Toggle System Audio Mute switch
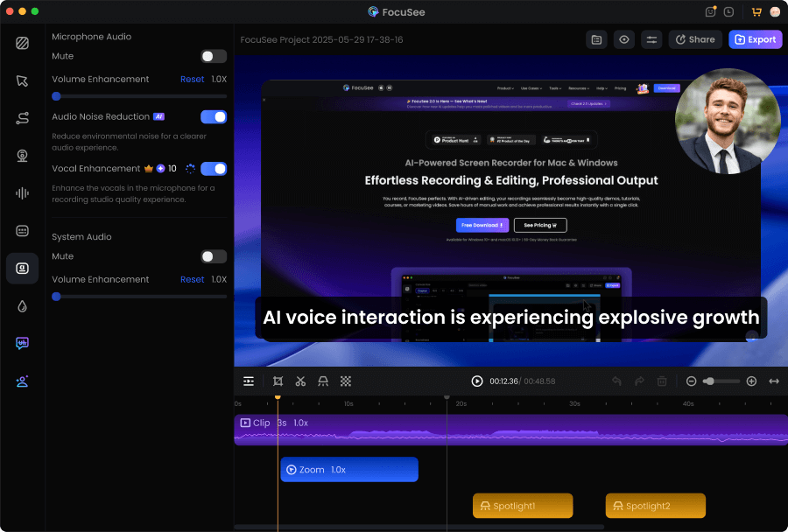 (x=213, y=256)
